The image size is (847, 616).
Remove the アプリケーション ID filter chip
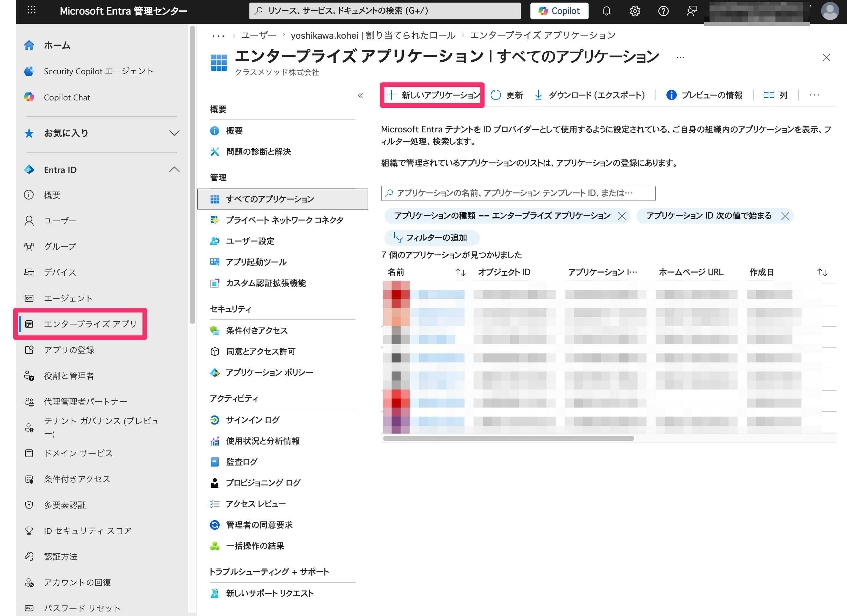(785, 216)
